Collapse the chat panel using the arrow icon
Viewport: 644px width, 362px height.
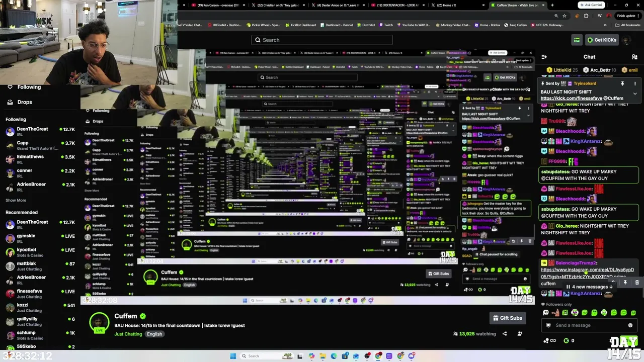pyautogui.click(x=544, y=57)
